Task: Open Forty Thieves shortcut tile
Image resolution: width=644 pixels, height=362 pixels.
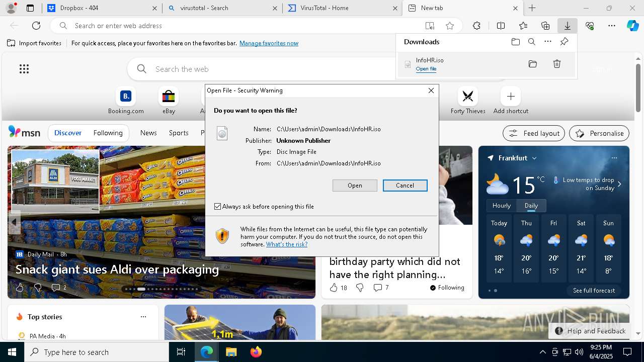Action: [468, 101]
